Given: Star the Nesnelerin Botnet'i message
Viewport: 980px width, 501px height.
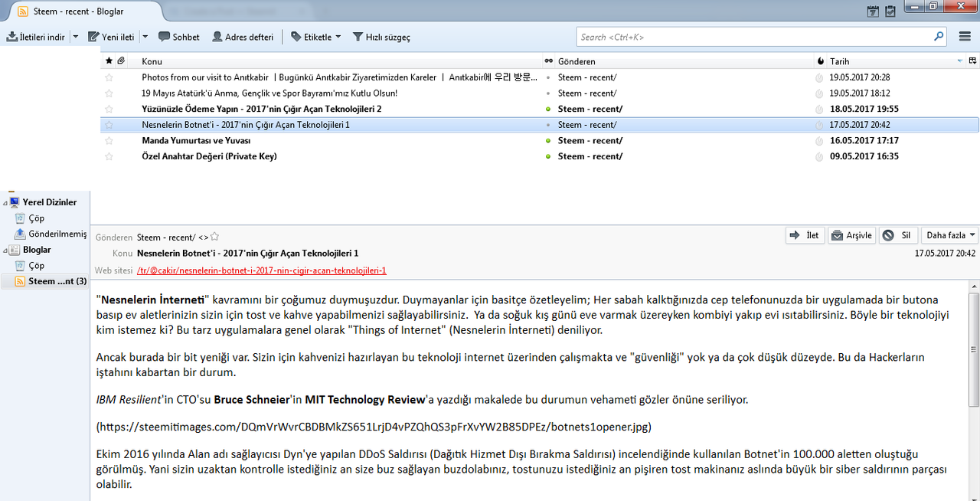Looking at the screenshot, I should tap(109, 125).
